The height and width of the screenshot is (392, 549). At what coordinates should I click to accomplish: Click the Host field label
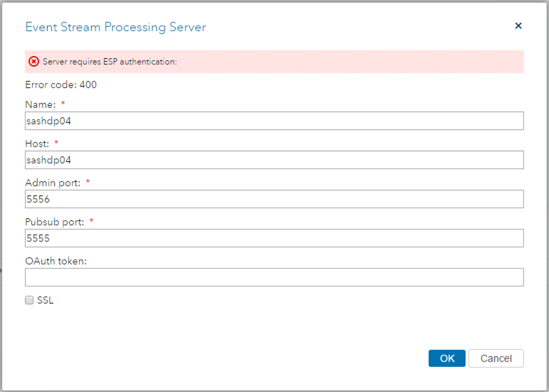[x=36, y=143]
